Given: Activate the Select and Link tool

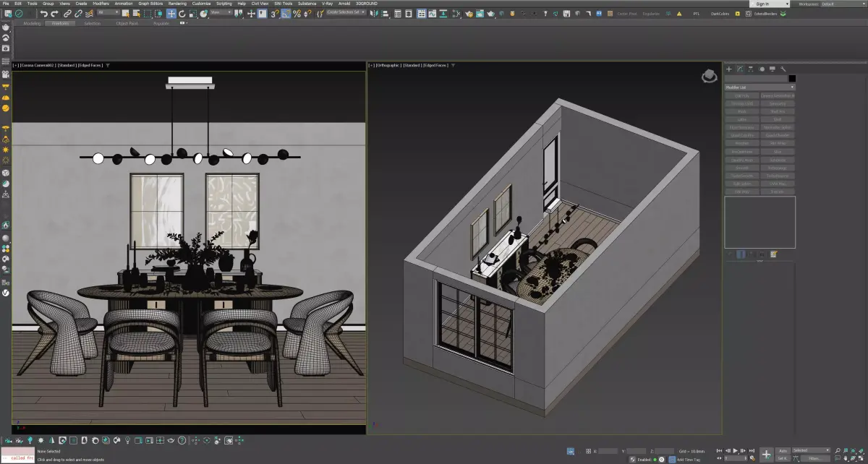Looking at the screenshot, I should (x=67, y=13).
